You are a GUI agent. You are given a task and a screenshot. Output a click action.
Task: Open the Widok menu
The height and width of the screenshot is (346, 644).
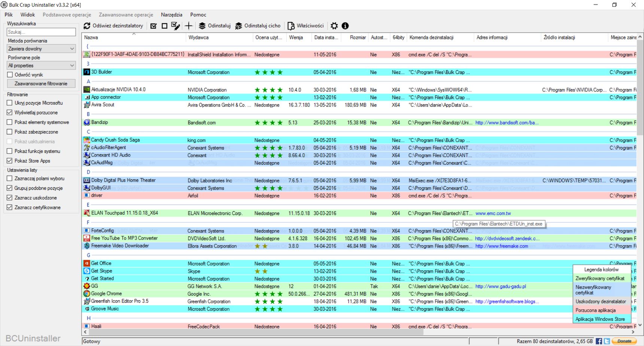coord(28,15)
